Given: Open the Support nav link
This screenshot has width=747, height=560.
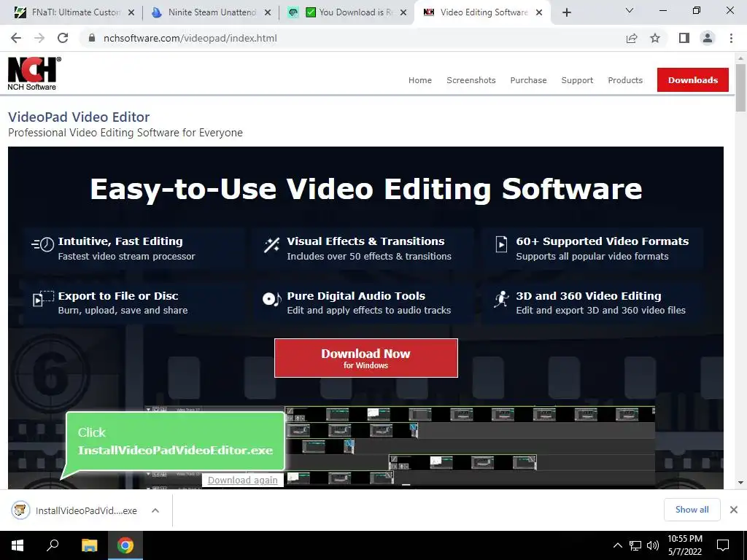Looking at the screenshot, I should [577, 80].
